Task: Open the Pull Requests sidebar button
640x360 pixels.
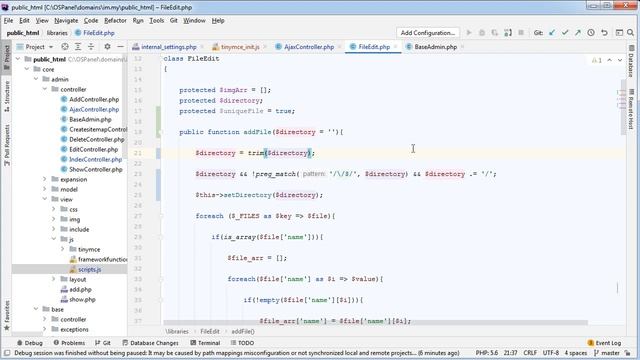Action: [x=7, y=145]
